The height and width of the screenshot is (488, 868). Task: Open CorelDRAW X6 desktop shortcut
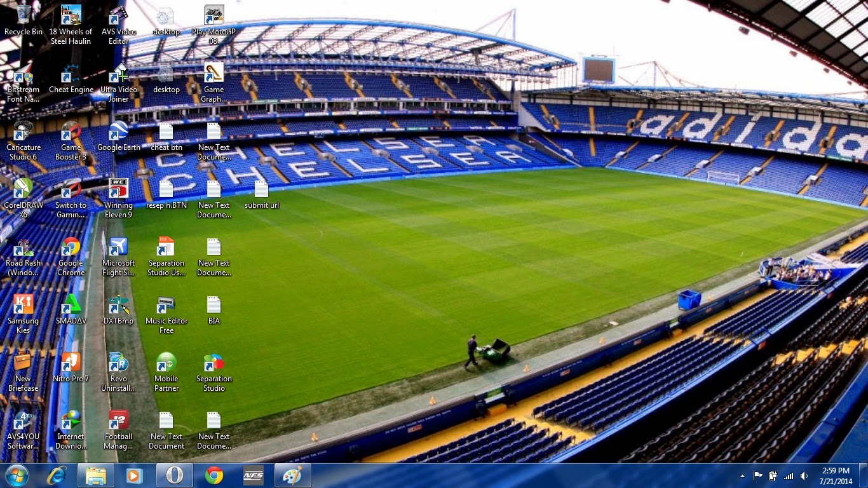pos(24,198)
